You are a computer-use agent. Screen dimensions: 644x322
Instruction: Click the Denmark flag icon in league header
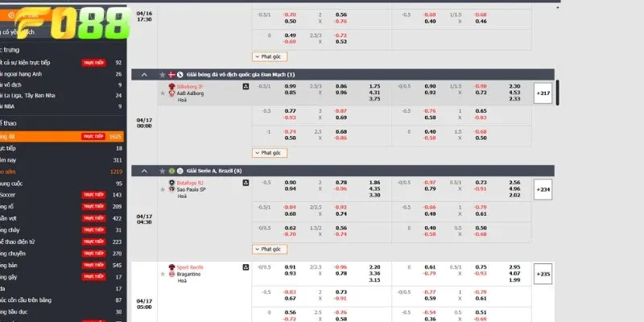pyautogui.click(x=171, y=75)
